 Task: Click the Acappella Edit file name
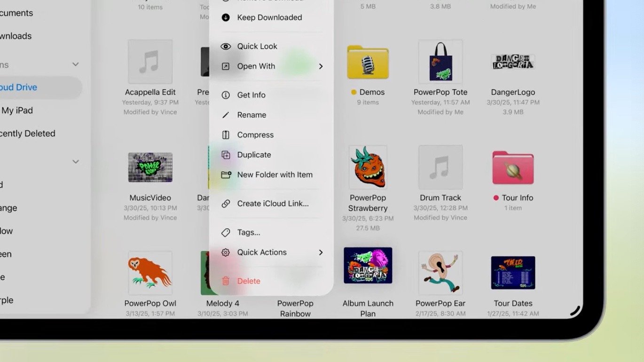(150, 92)
